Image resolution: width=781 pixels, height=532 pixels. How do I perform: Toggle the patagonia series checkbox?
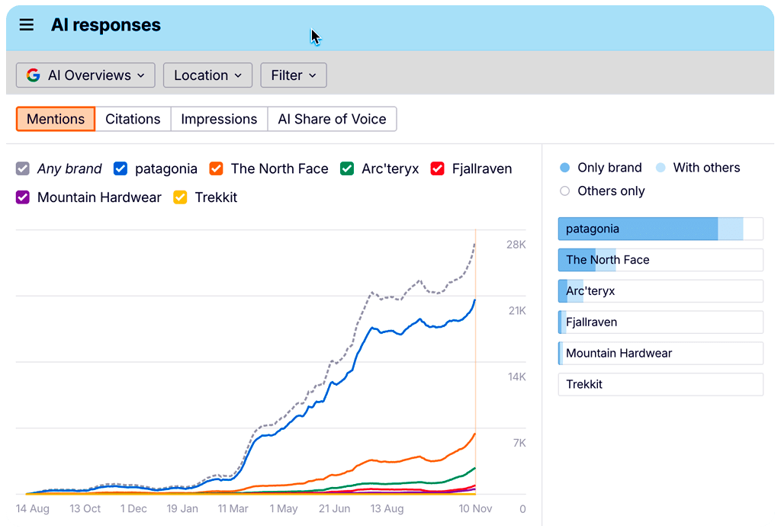pos(121,169)
